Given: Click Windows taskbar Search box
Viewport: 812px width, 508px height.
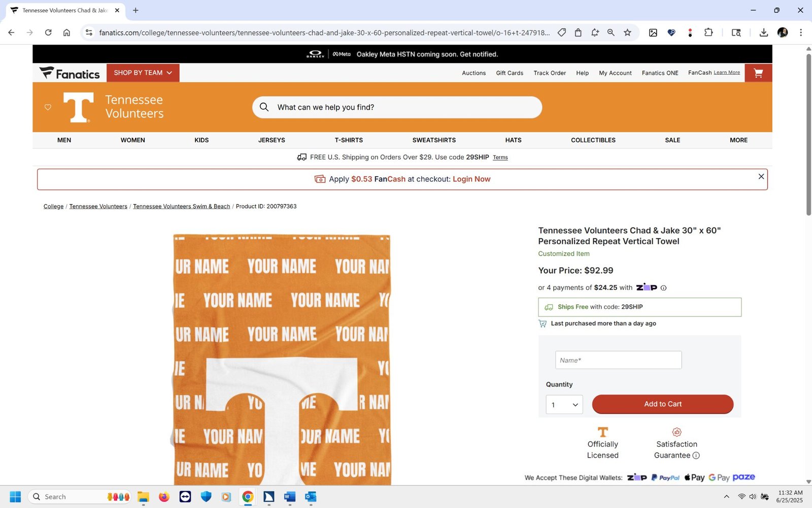Looking at the screenshot, I should click(80, 497).
